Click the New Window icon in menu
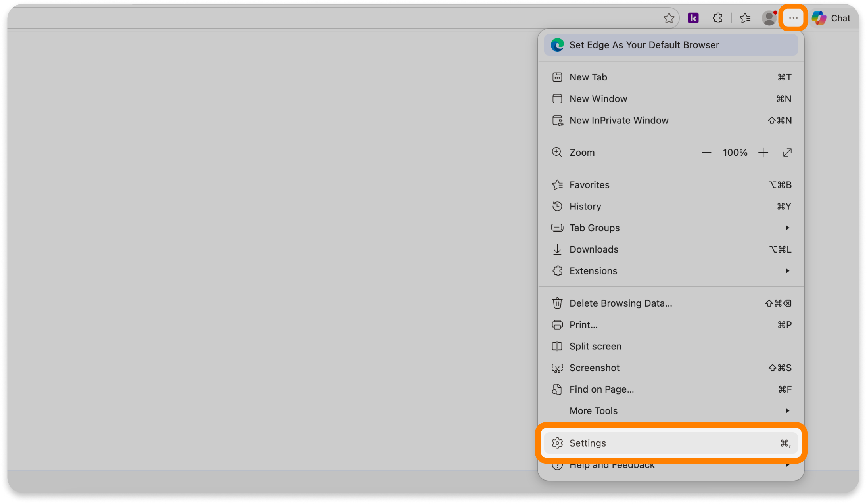This screenshot has width=867, height=504. click(557, 99)
